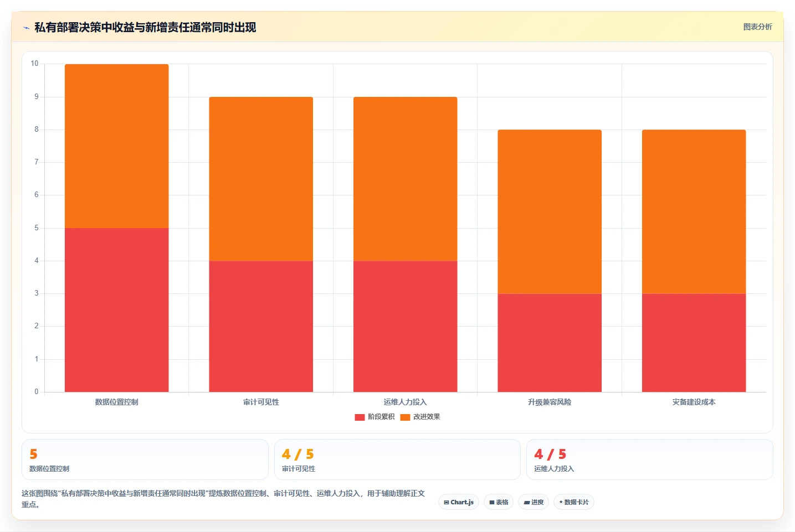Click the Chart.js tag chip

(459, 502)
